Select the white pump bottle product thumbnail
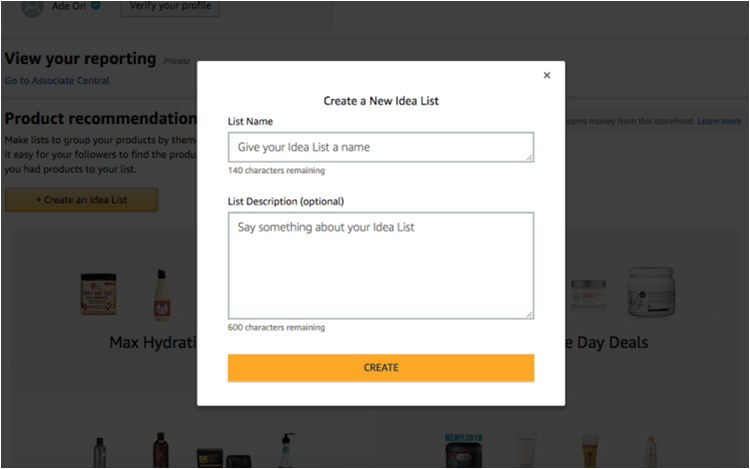 285,450
